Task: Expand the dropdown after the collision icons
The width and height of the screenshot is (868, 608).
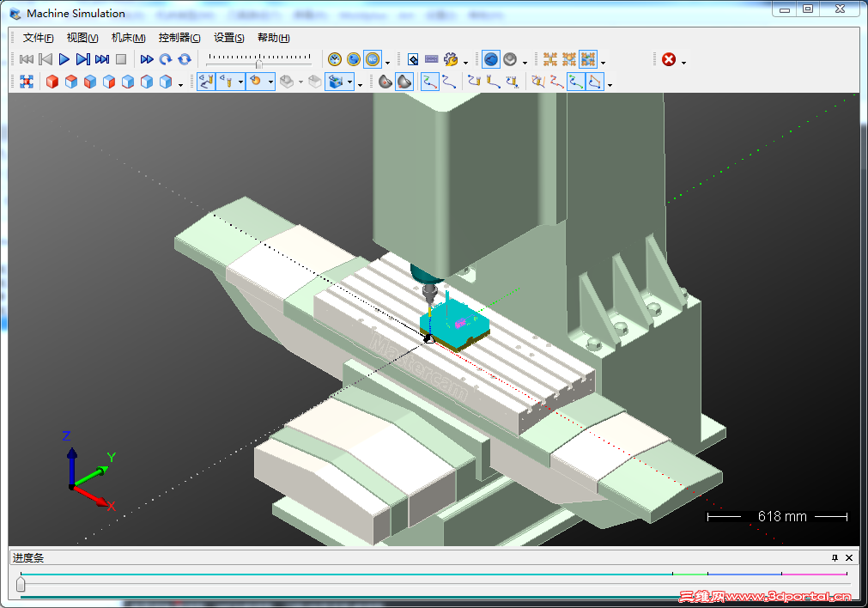Action: tap(604, 62)
